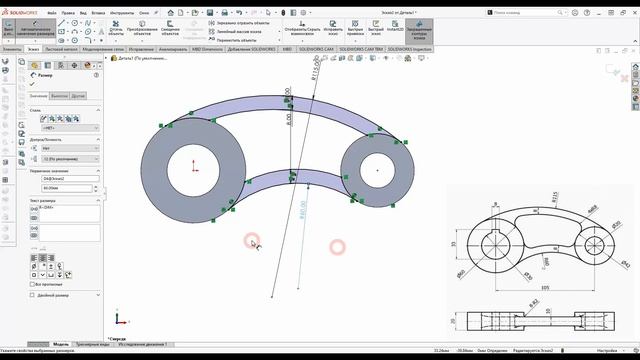Click Rapid Sketch (Быстрый эскиз)

tap(376, 28)
